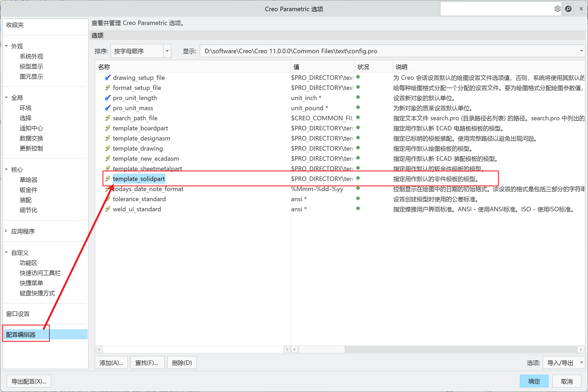
Task: Expand the 应用程序 section
Action: pyautogui.click(x=6, y=231)
